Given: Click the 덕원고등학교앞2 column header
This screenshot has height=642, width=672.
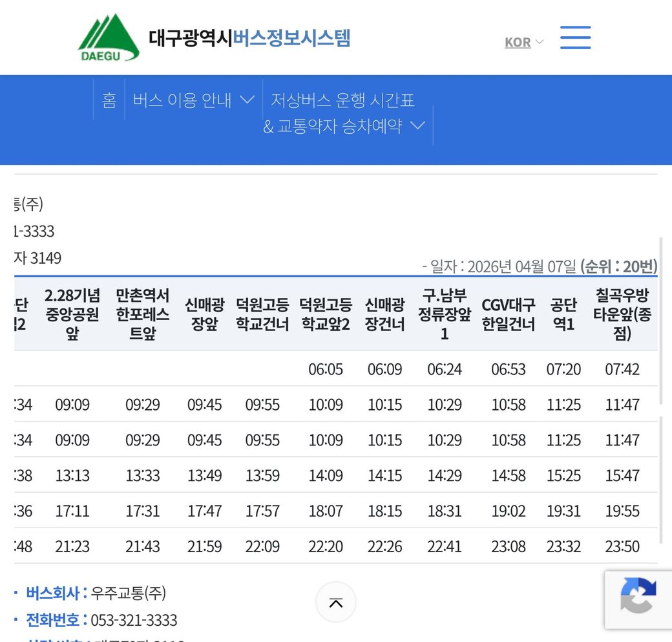Looking at the screenshot, I should point(326,314).
